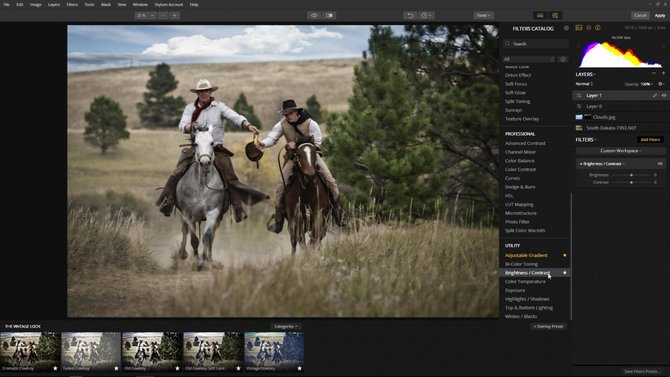The width and height of the screenshot is (670, 377).
Task: Open the Opacity 100% dropdown
Action: pyautogui.click(x=646, y=84)
